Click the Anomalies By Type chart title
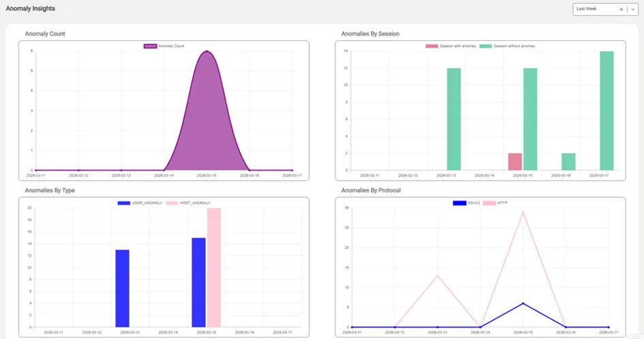The width and height of the screenshot is (644, 339). (x=50, y=190)
